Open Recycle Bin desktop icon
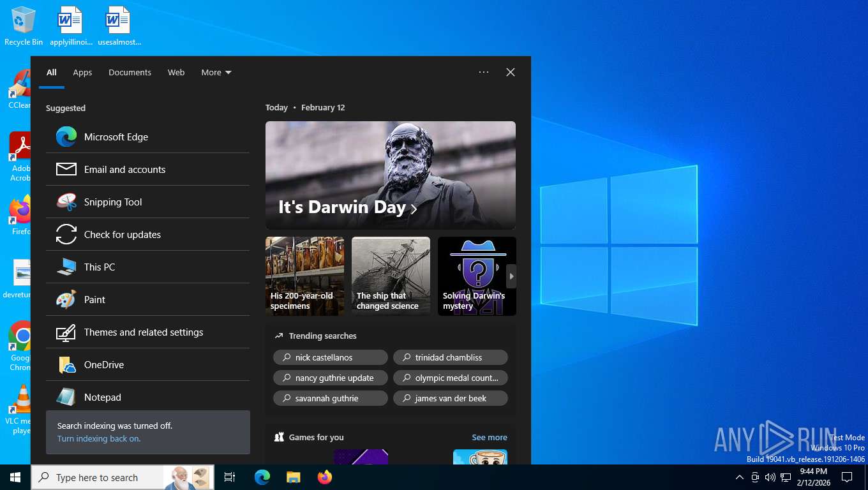 point(24,26)
